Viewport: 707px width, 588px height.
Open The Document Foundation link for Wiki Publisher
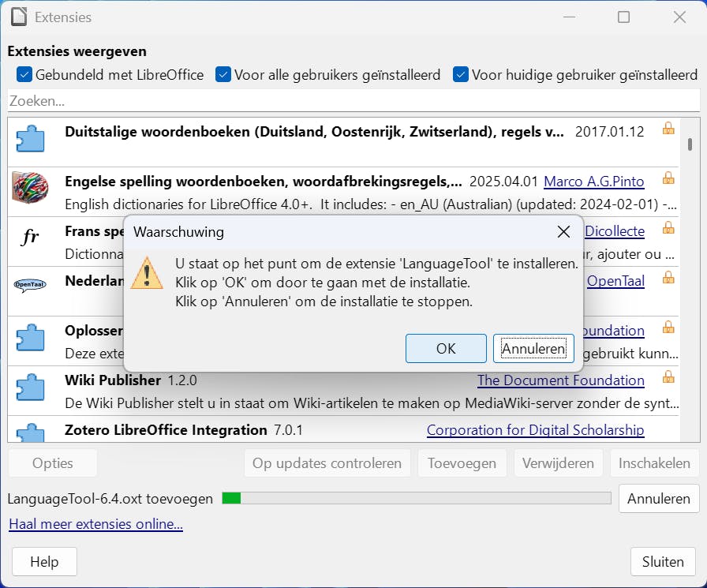pyautogui.click(x=561, y=380)
